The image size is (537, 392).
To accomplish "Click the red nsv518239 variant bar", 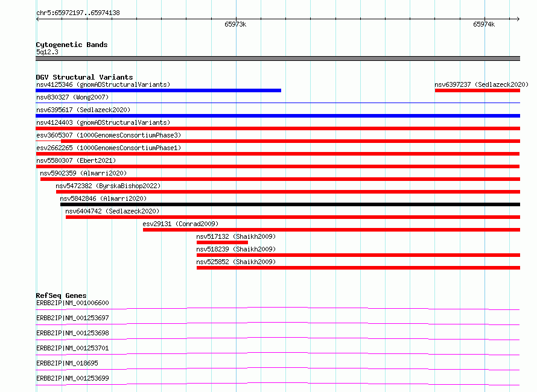I will click(x=358, y=255).
